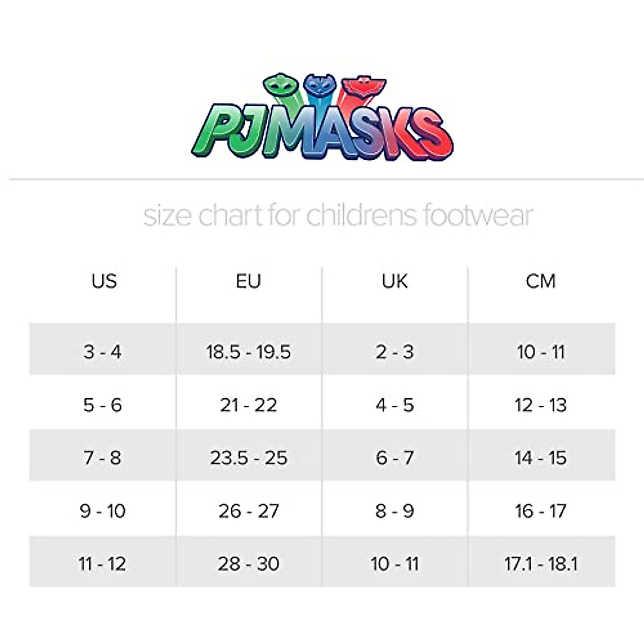Select the UK column header

click(395, 281)
